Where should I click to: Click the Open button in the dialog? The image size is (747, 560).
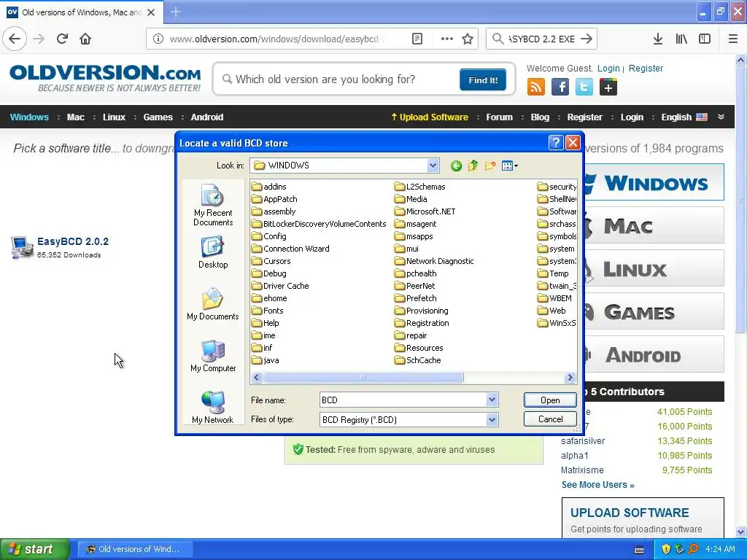tap(550, 400)
